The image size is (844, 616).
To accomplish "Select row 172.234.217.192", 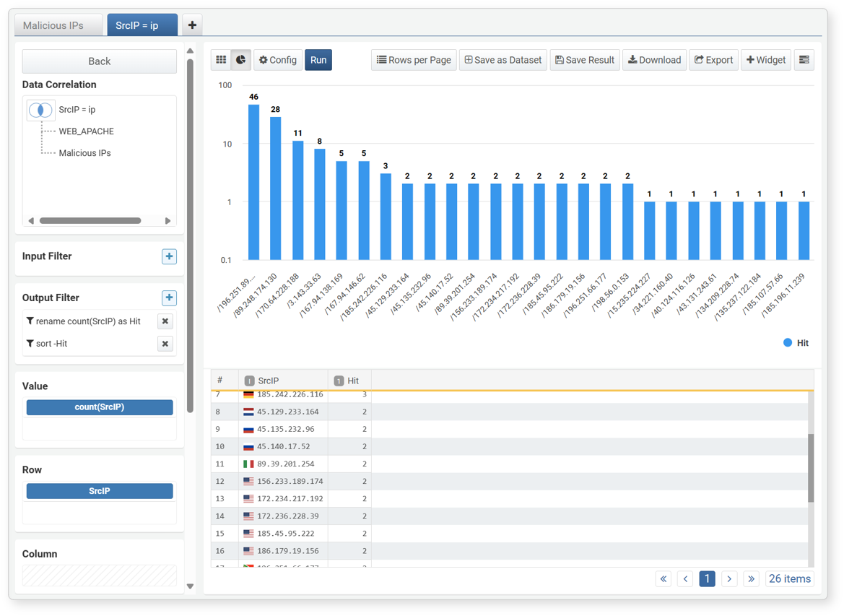I will pos(509,498).
